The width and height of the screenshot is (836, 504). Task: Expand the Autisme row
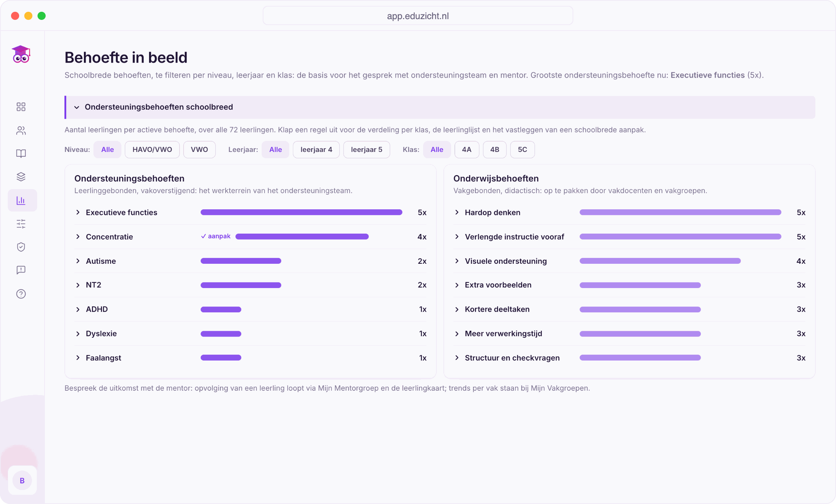point(251,261)
